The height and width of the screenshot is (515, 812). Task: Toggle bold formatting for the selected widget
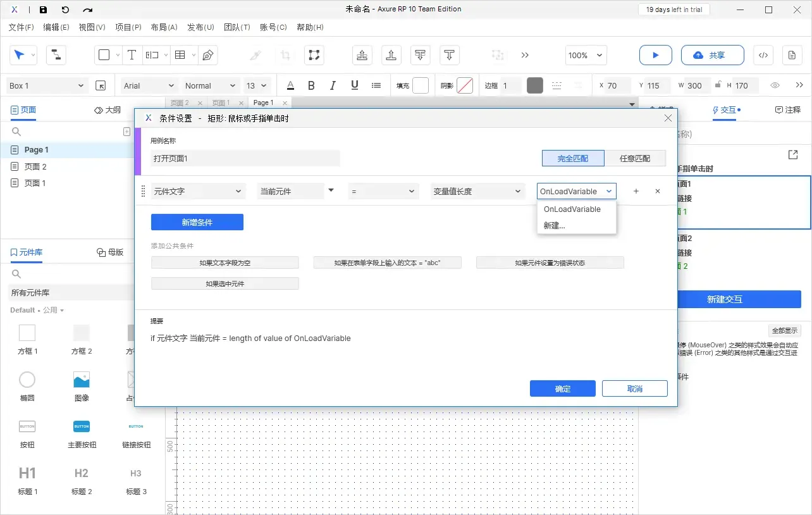click(x=311, y=85)
